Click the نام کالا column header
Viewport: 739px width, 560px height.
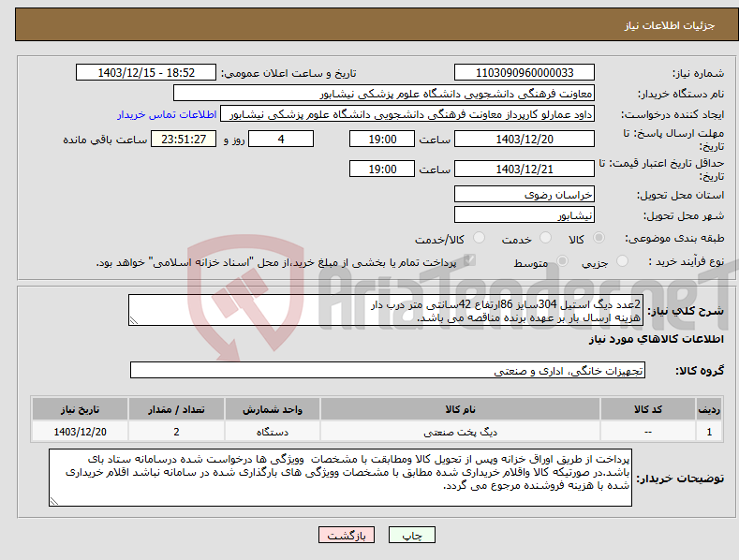click(460, 409)
